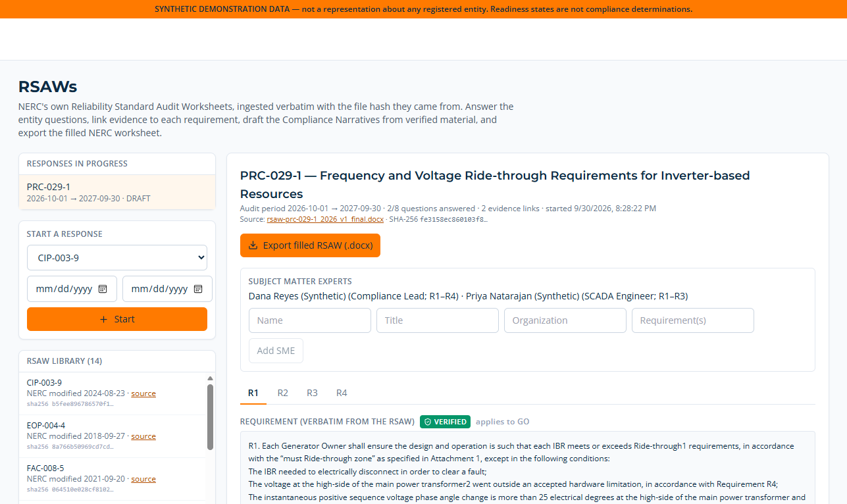
Task: Open rsaw-prc-029-1_2026_v1_final.docx source link
Action: coord(325,219)
